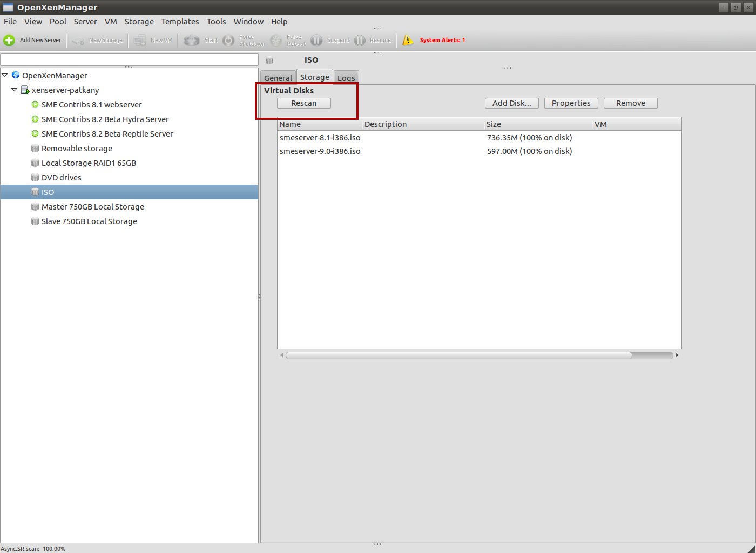The image size is (756, 553).
Task: Sort by the Name column header
Action: pyautogui.click(x=320, y=124)
